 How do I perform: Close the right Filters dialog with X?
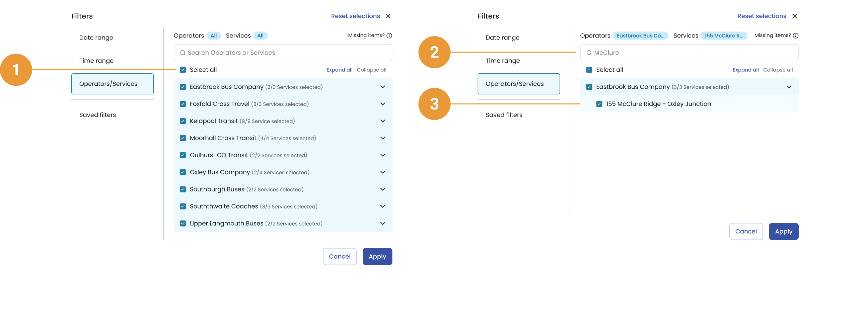[795, 16]
